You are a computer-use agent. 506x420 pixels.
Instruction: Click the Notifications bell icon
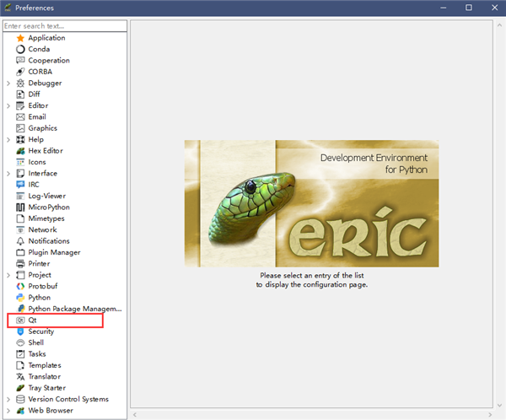click(20, 241)
